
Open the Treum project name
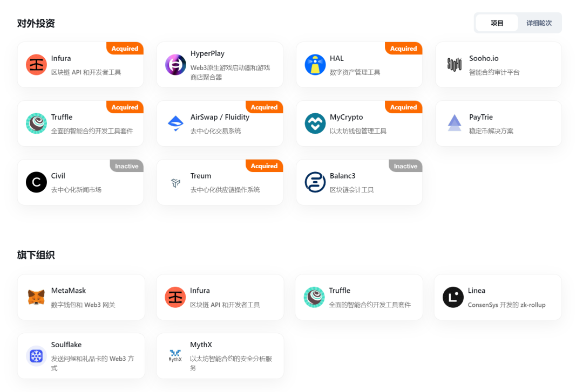201,176
